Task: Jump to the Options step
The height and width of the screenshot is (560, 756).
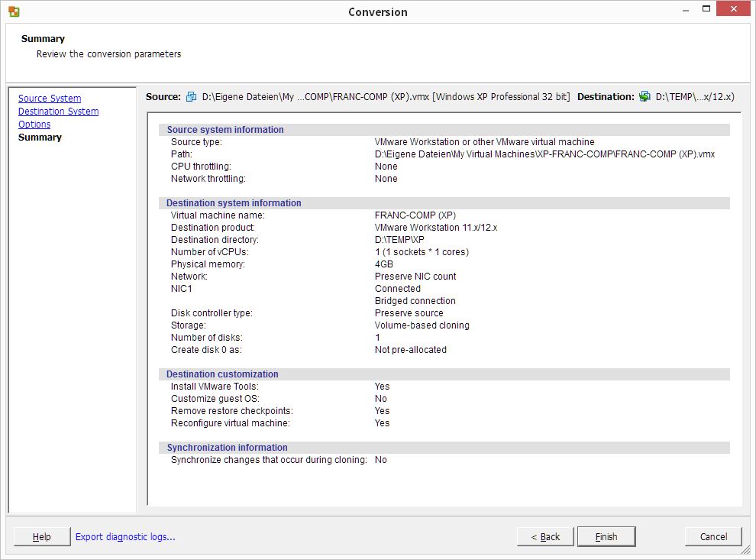Action: pos(34,125)
